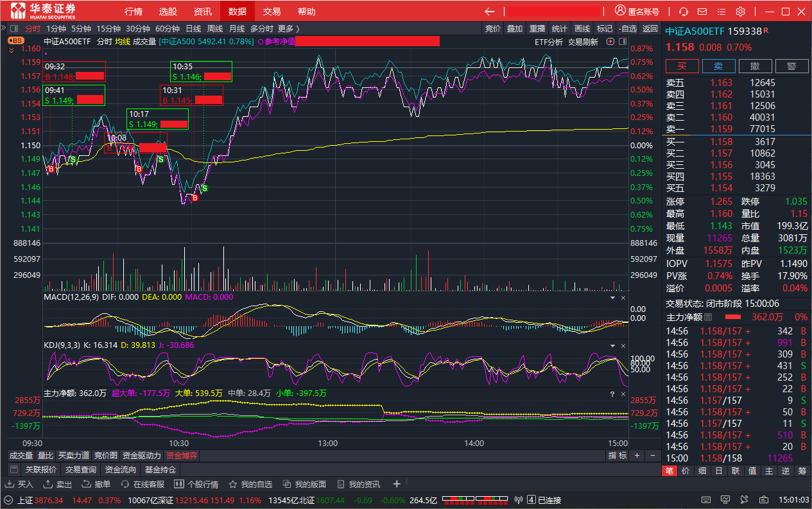Select the 日线 daily chart period
Viewport: 812px width, 509px height.
click(193, 29)
